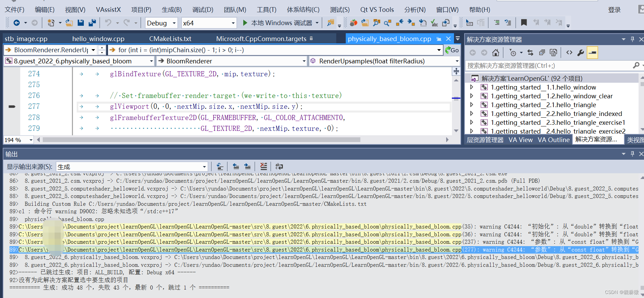This screenshot has height=298, width=644.
Task: Click the 登录 sign-in link
Action: pos(614,10)
